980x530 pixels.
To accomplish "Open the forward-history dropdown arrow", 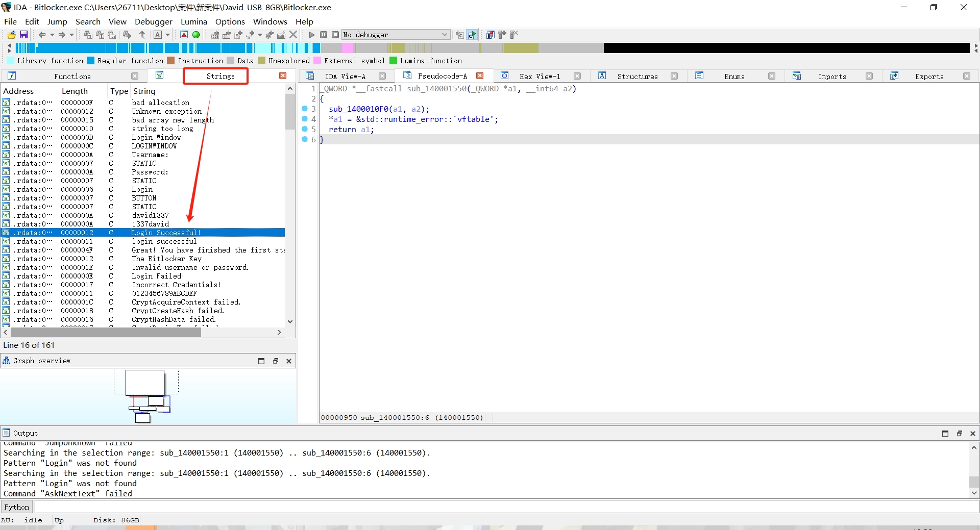I will (71, 35).
